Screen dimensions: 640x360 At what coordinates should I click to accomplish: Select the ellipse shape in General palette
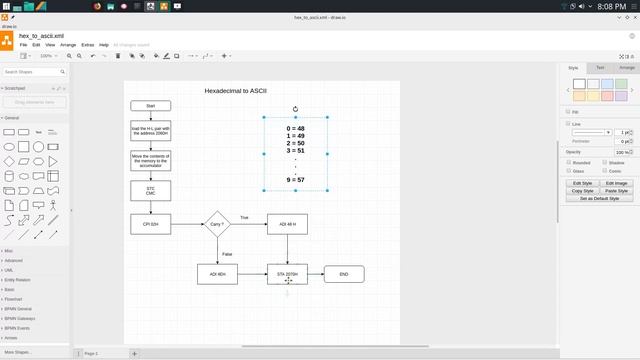pos(9,147)
